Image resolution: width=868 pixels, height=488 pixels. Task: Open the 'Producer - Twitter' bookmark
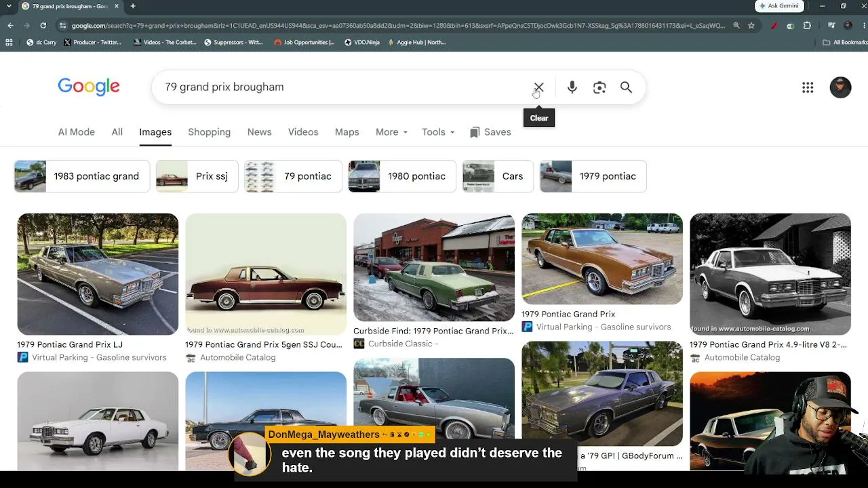[92, 42]
